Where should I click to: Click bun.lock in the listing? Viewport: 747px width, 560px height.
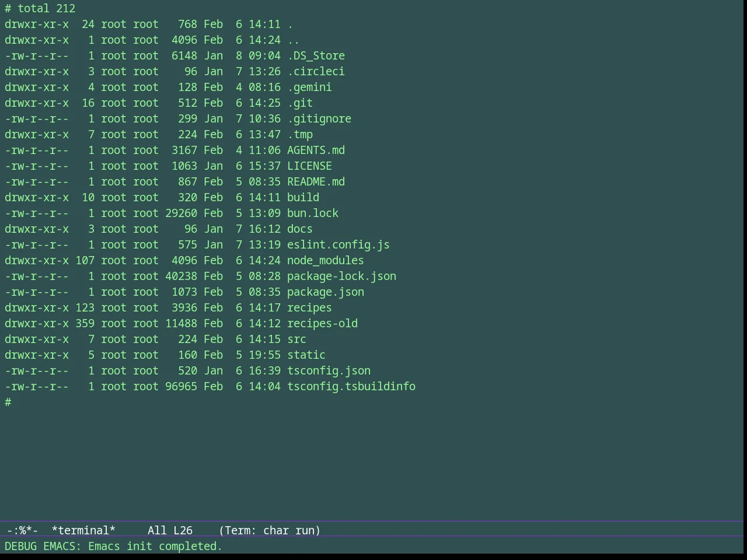[313, 213]
